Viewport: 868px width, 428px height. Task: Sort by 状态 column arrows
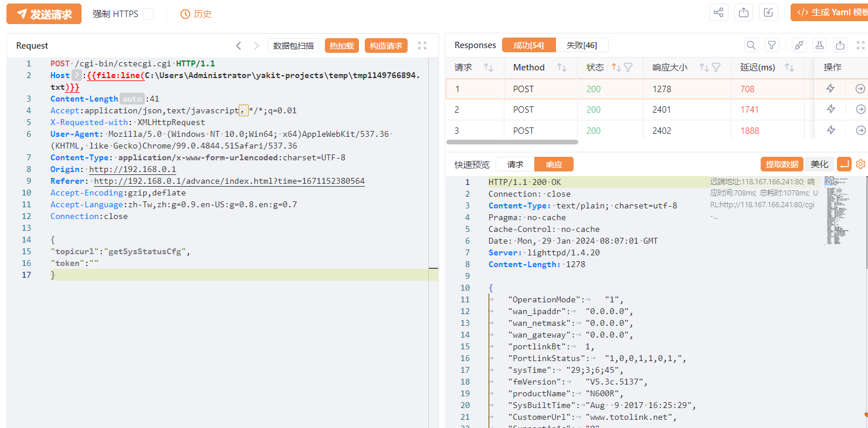point(616,68)
